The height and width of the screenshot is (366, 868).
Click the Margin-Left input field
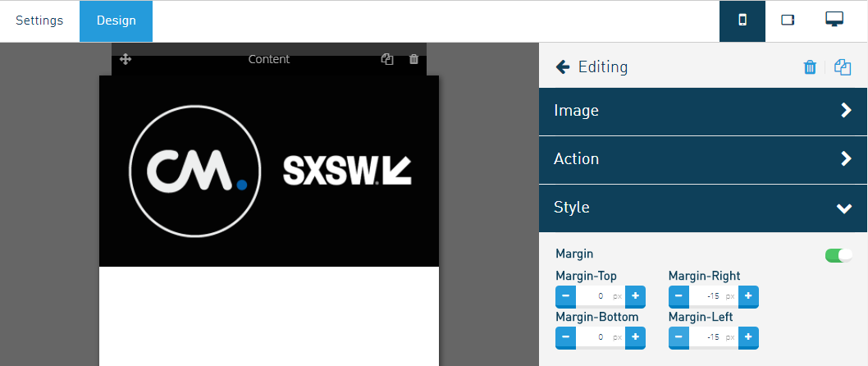point(714,337)
